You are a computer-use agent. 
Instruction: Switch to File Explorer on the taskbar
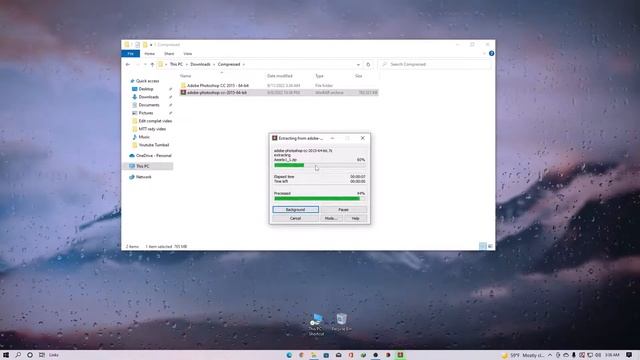pyautogui.click(x=313, y=355)
